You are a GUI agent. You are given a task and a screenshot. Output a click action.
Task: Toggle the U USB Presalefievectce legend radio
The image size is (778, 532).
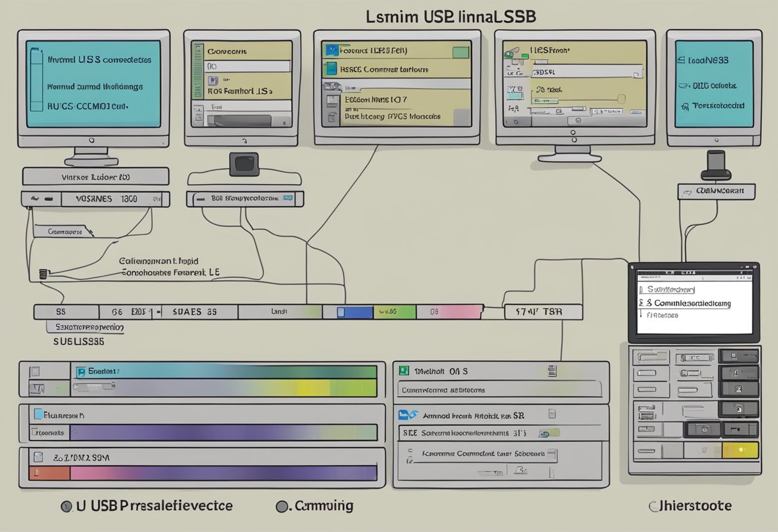click(66, 505)
